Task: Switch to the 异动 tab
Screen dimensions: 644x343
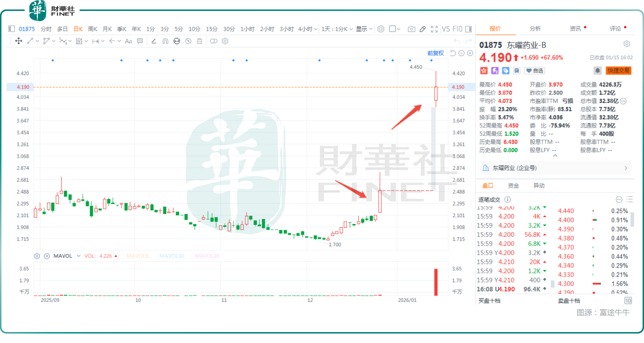Action: (539, 185)
